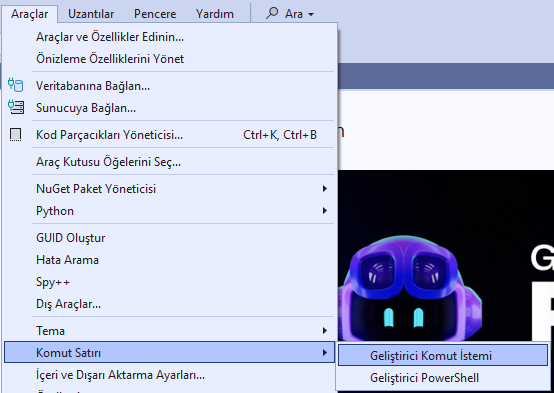Choose Veritabanına Bağlan... entry
Viewport: 554px width, 393px height.
[169, 86]
